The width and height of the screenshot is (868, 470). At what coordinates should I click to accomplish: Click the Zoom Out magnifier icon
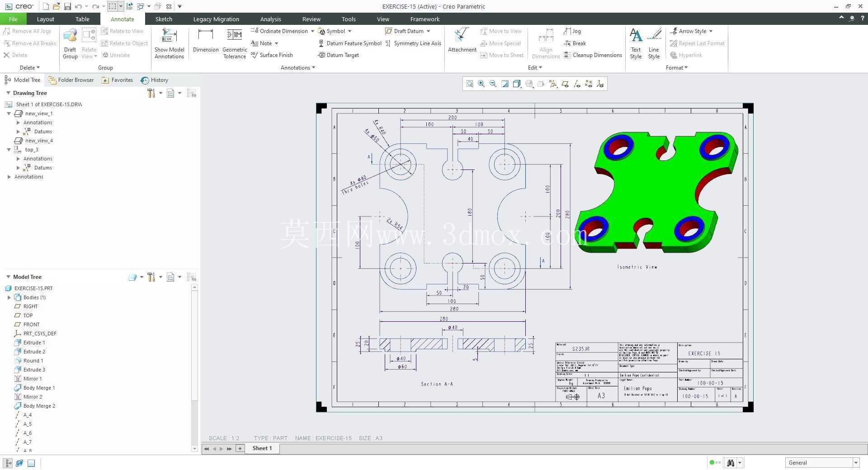point(493,84)
